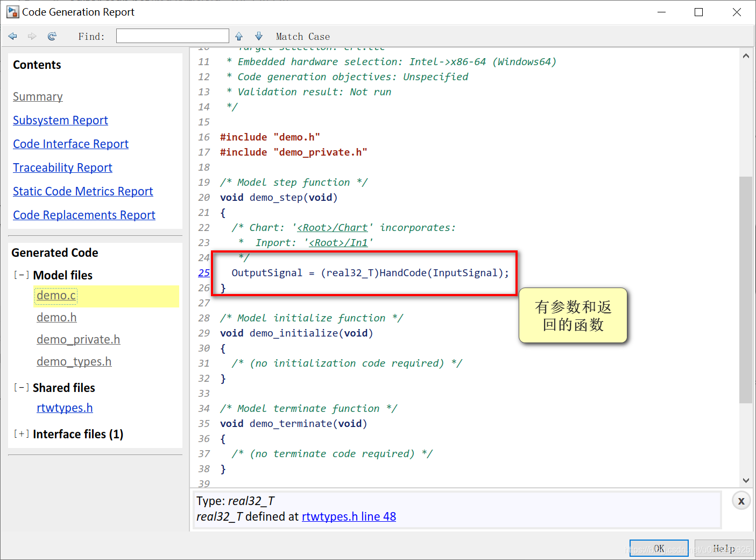Click the vertical scrollbar thumb in code pane
The image size is (756, 560).
click(x=746, y=290)
